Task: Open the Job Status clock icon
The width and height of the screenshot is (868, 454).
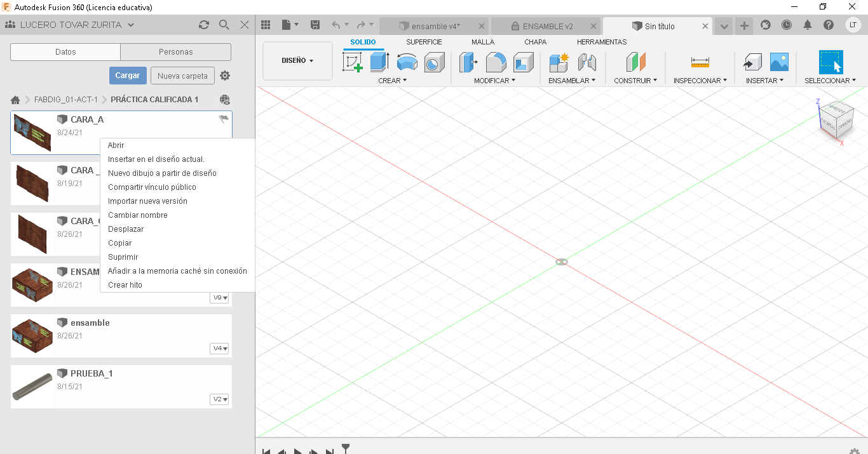Action: point(787,25)
